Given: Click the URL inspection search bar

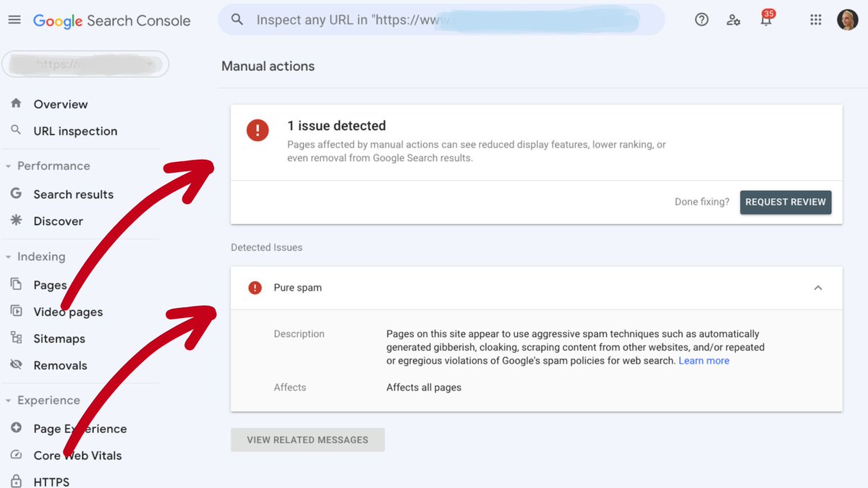Looking at the screenshot, I should tap(441, 20).
